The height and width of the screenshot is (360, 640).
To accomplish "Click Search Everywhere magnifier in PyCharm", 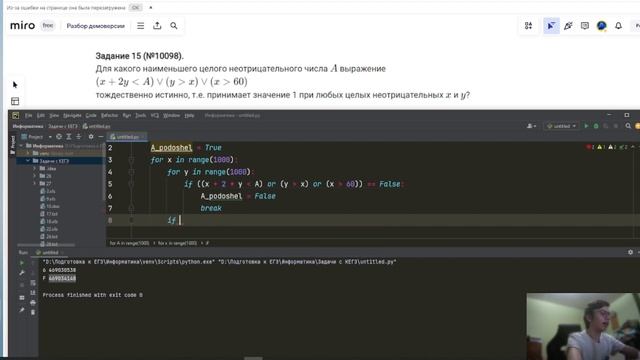I will pyautogui.click(x=628, y=126).
